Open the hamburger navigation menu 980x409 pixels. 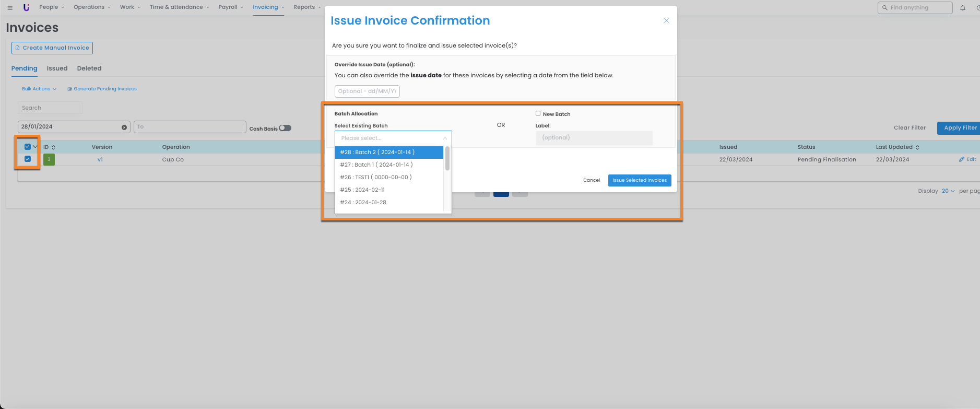point(10,8)
